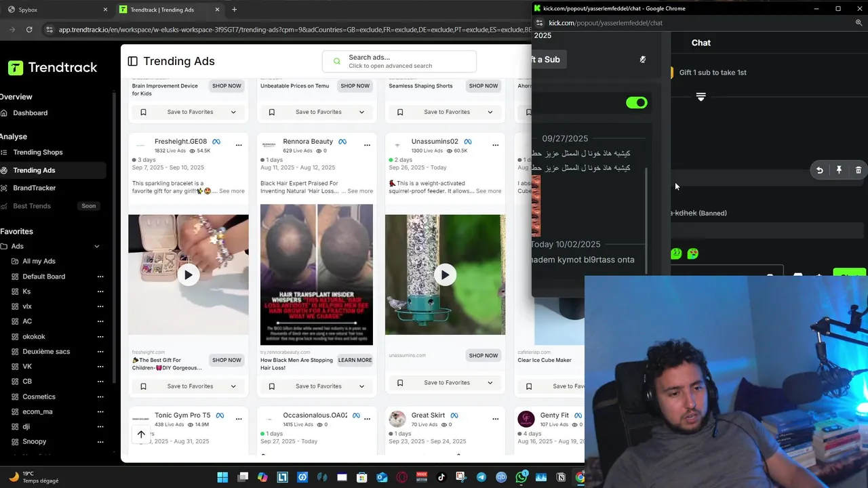This screenshot has height=488, width=868.
Task: Open Dashboard in the sidebar
Action: pos(30,113)
